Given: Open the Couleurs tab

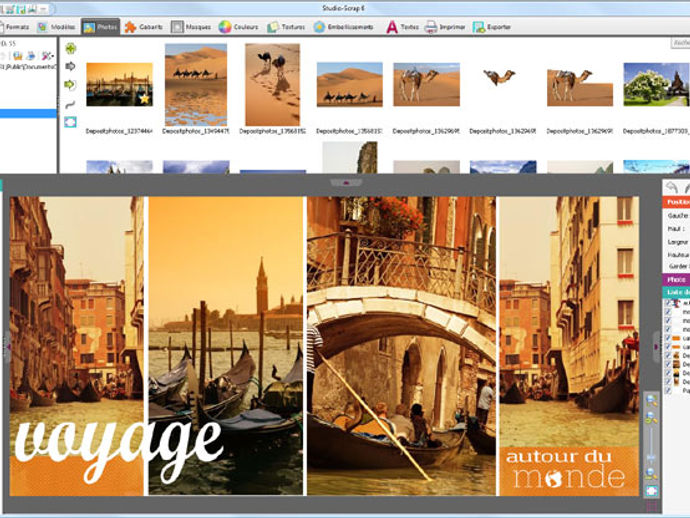Looking at the screenshot, I should (x=239, y=27).
